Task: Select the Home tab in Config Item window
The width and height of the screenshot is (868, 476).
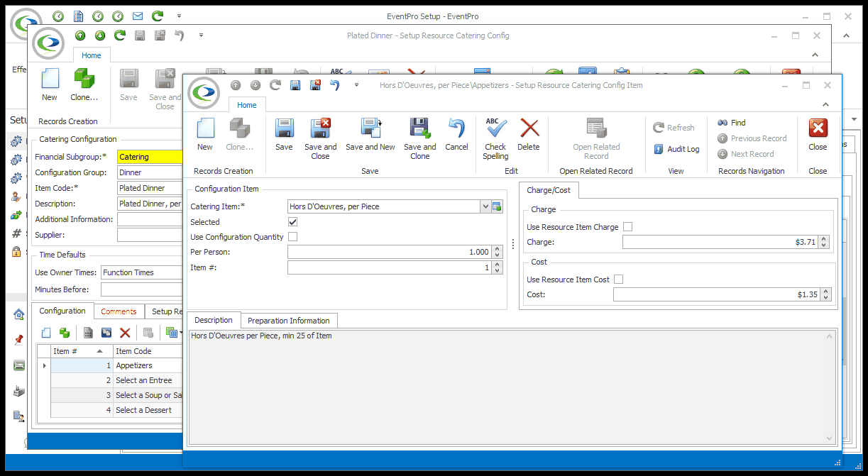Action: point(247,105)
